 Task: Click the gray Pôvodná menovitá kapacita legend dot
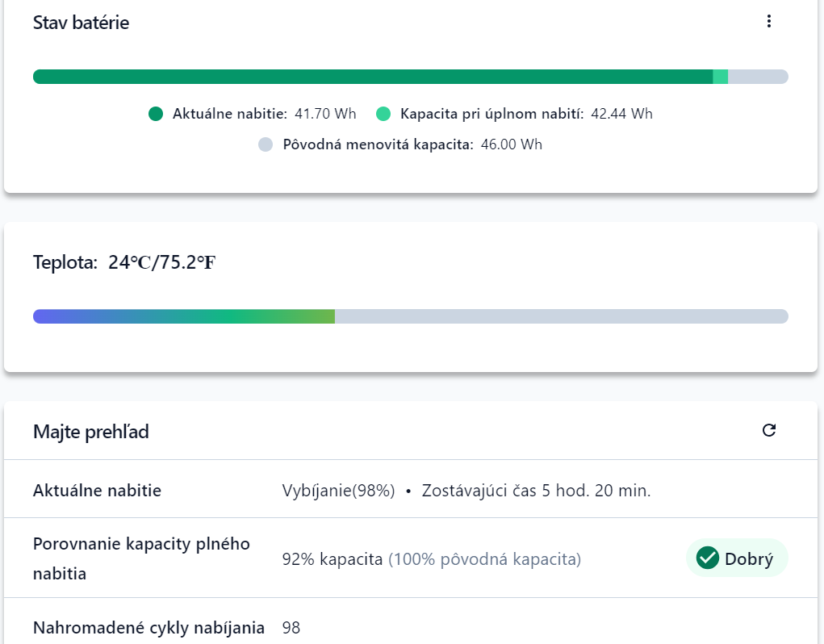point(266,145)
